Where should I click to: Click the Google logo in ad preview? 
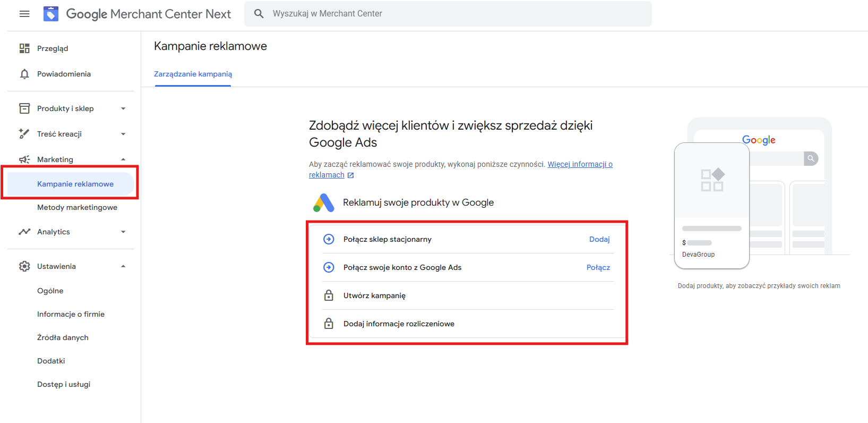click(x=759, y=140)
